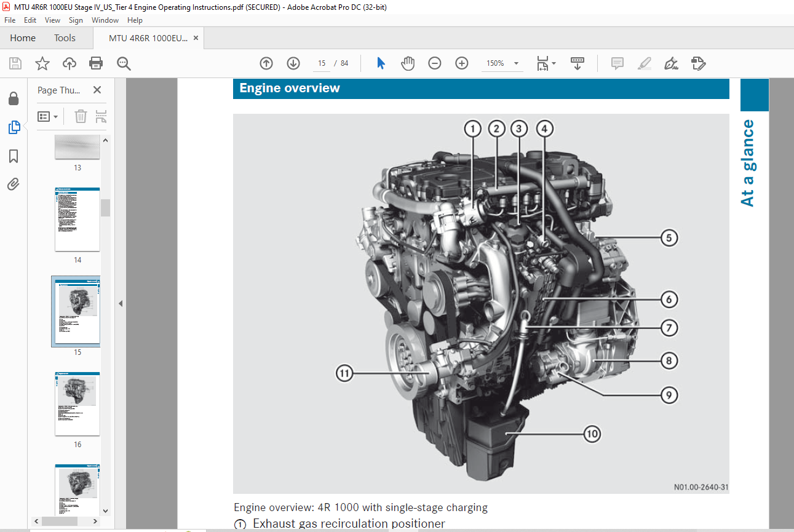Viewport: 794px width, 532px height.
Task: Bookmark the file with the star icon
Action: 42,63
